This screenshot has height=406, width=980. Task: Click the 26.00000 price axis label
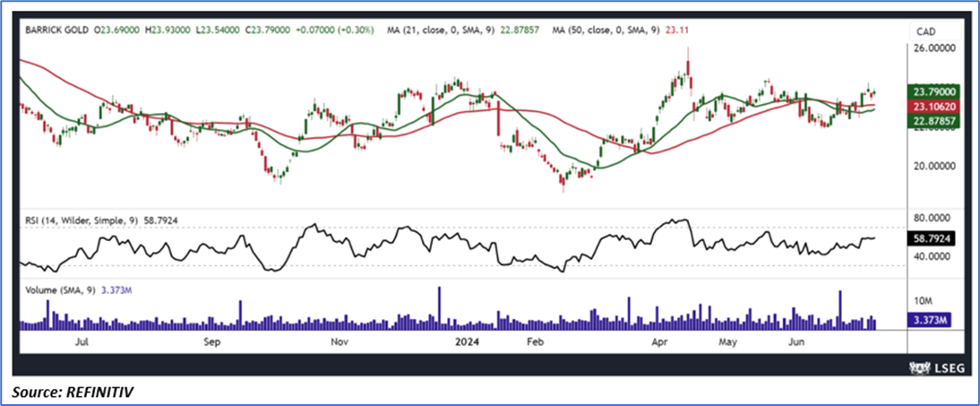tap(933, 48)
